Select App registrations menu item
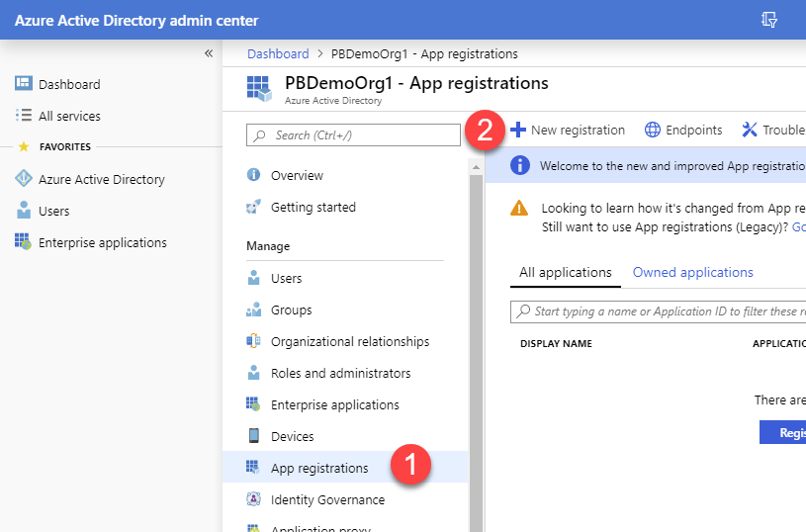Screen dimensions: 806x532 pos(345,468)
